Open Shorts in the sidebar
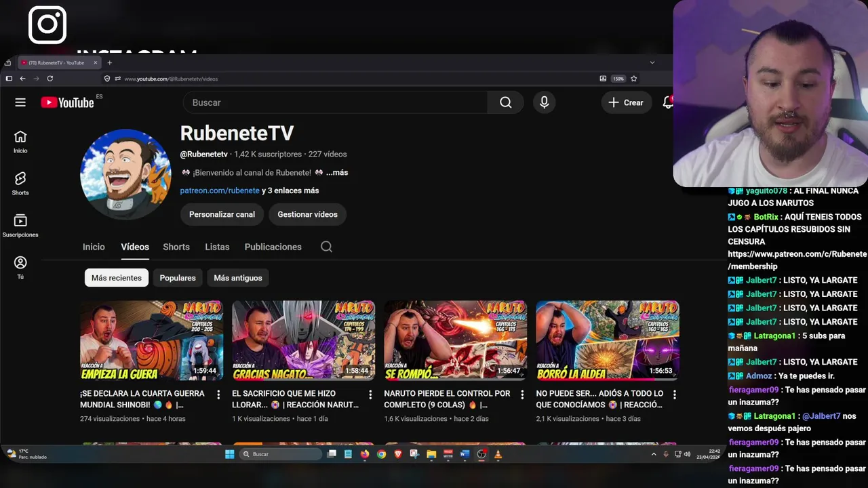The width and height of the screenshot is (868, 488). coord(20,184)
